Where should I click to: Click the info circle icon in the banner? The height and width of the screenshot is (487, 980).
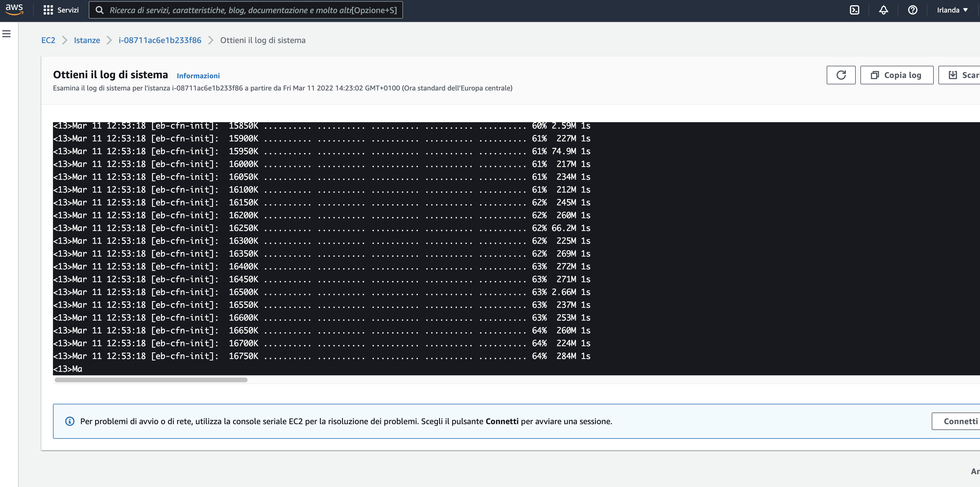[x=69, y=421]
